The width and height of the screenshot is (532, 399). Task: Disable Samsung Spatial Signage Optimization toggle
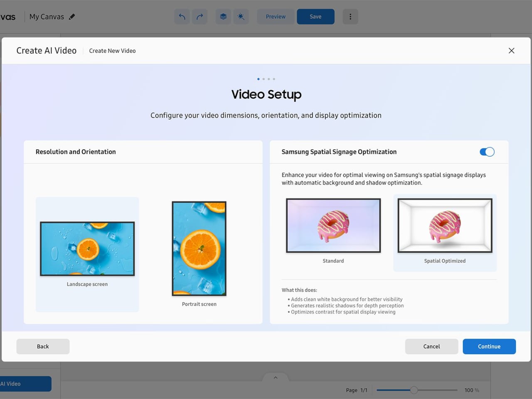coord(487,152)
